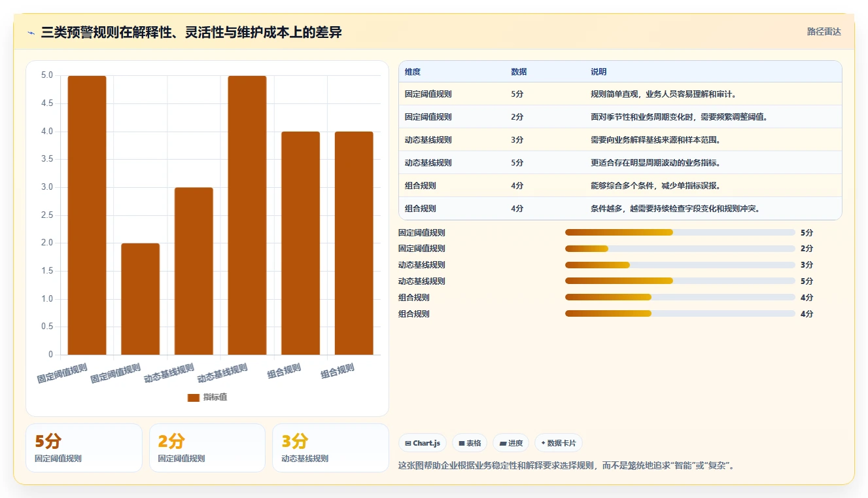The width and height of the screenshot is (868, 498).
Task: Click 组合规则 in the 规则冲突 table row
Action: point(421,209)
